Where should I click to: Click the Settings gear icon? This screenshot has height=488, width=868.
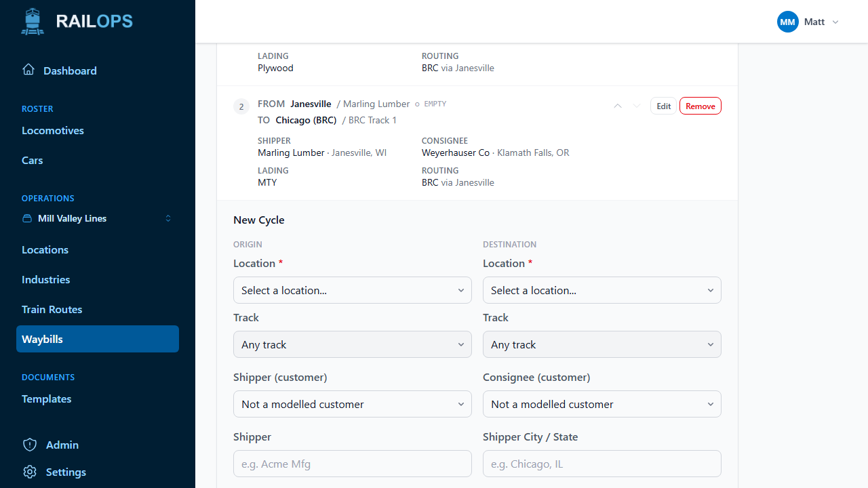[x=30, y=472]
